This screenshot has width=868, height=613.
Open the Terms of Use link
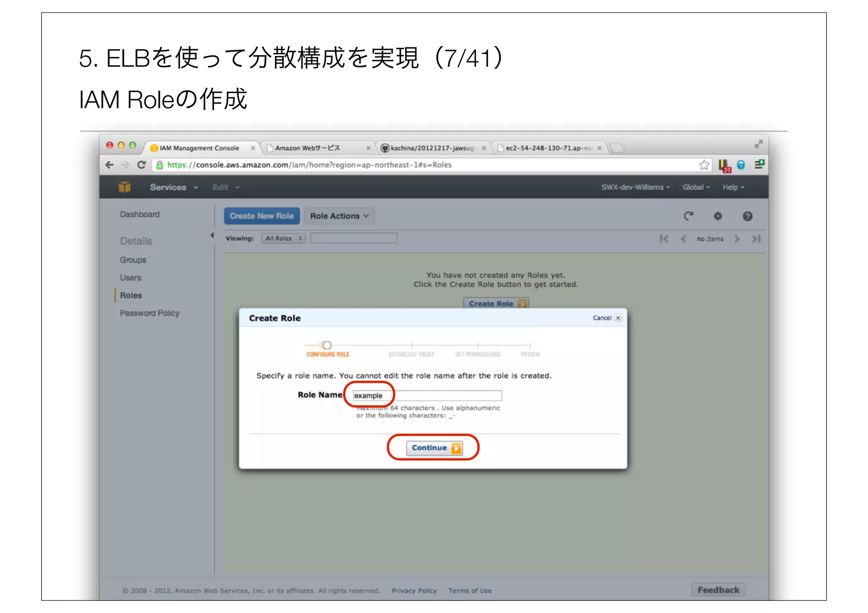[470, 591]
